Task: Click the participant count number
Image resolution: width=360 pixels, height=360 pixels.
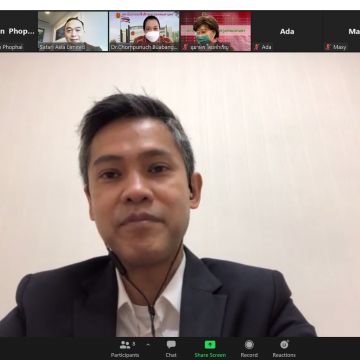Action: point(134,343)
